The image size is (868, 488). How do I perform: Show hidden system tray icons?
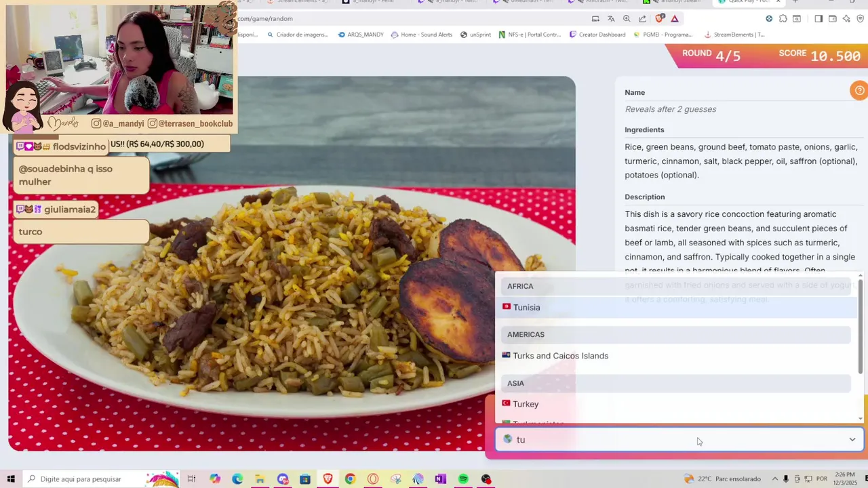(x=774, y=479)
